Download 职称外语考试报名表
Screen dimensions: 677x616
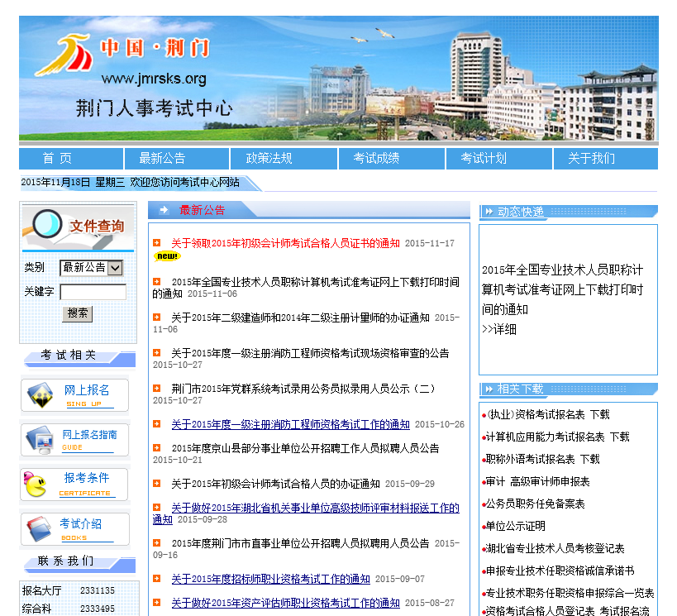[543, 459]
